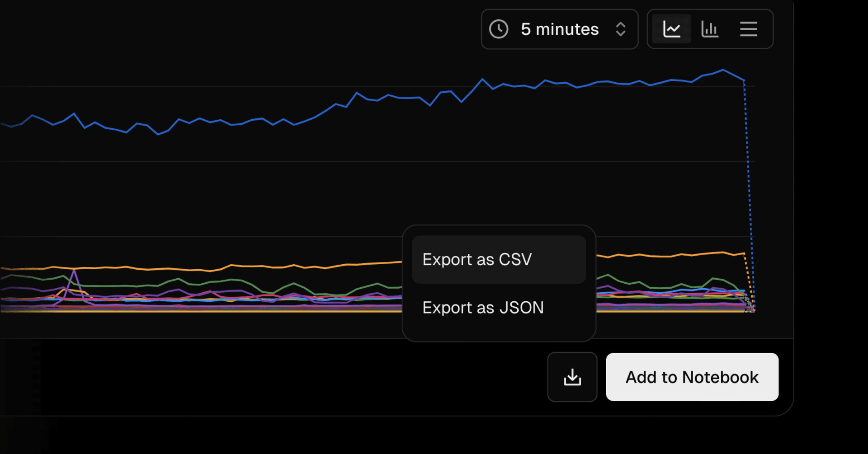
Task: Click the blue dotted drop-off segment
Action: (x=748, y=181)
